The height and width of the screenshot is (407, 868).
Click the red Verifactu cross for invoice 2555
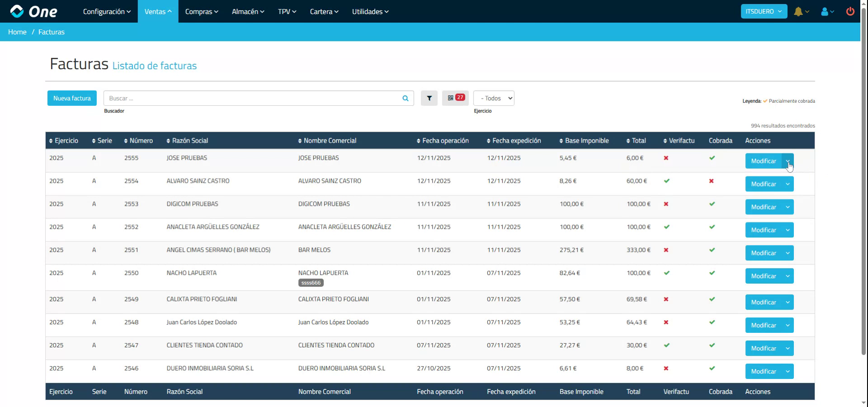(x=665, y=158)
